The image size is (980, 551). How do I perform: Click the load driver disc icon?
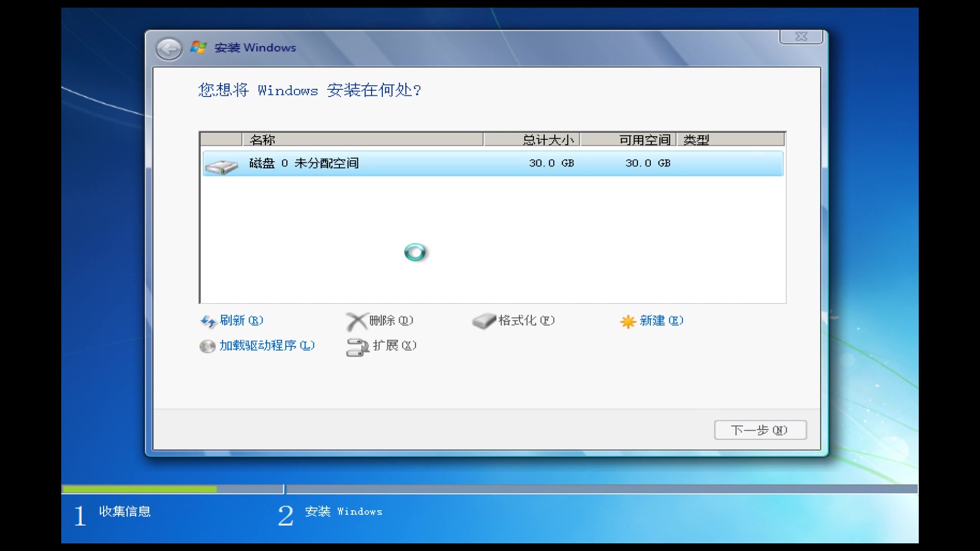pyautogui.click(x=207, y=346)
